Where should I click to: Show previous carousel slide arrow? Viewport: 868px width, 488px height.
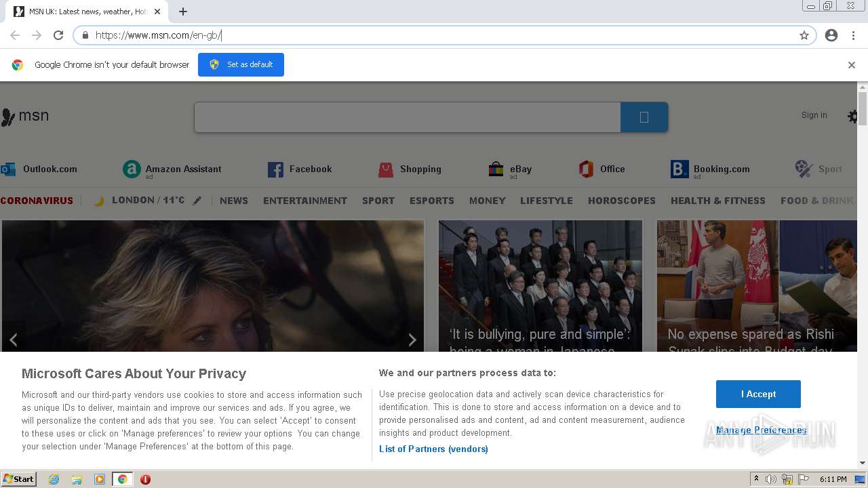coord(14,340)
